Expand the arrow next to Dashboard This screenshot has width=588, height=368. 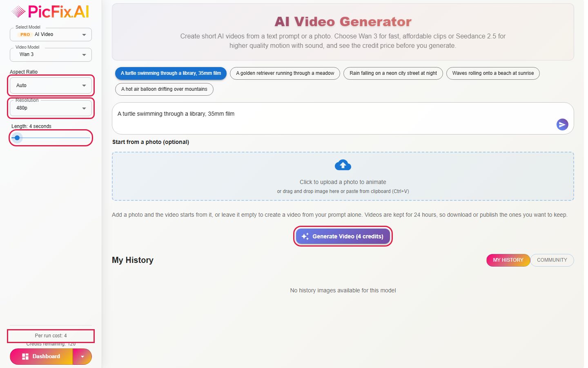pyautogui.click(x=82, y=357)
